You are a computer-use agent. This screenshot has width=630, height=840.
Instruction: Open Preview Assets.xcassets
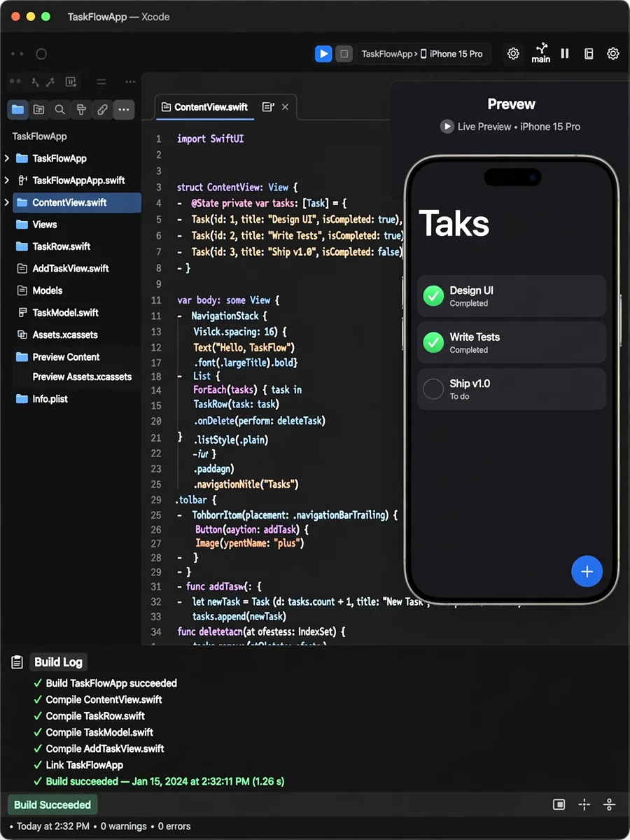[x=82, y=377]
